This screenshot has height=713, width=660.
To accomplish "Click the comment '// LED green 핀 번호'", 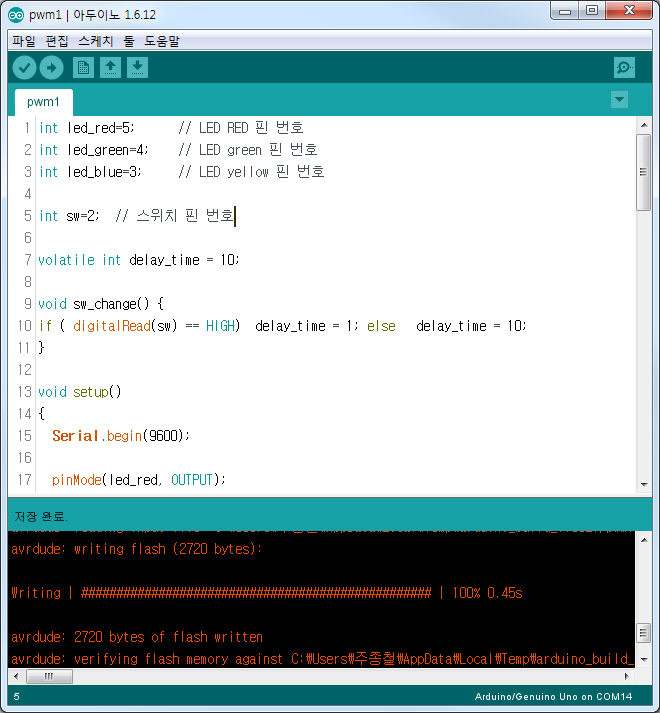I will pyautogui.click(x=248, y=150).
